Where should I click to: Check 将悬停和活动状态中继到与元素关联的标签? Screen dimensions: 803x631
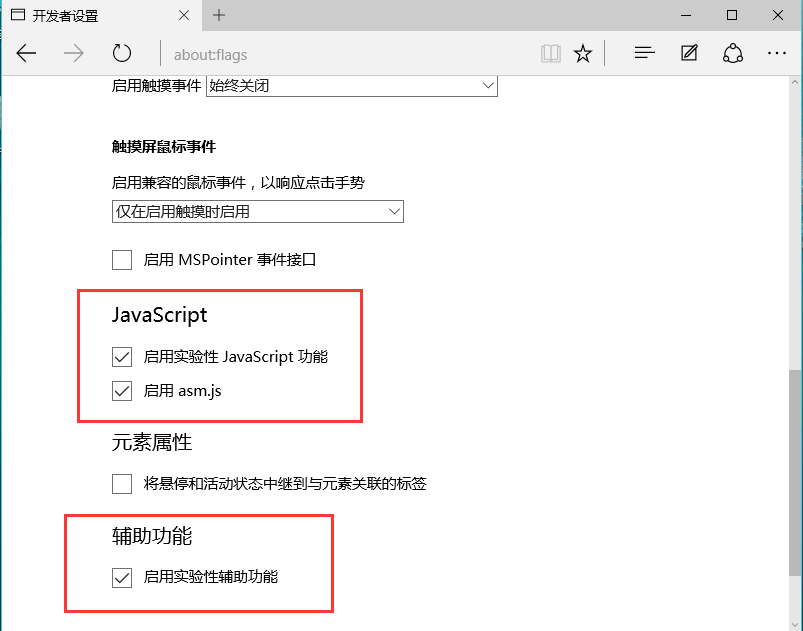[121, 483]
